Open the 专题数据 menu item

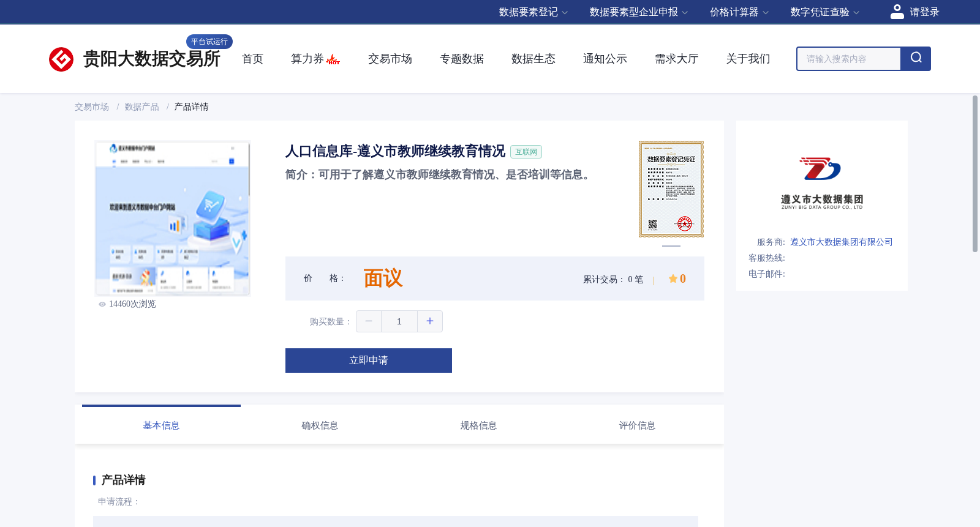462,59
